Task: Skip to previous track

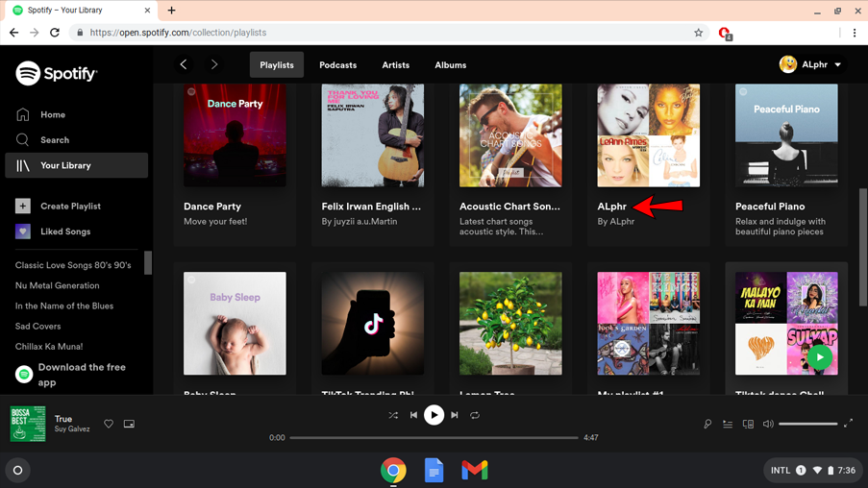Action: click(413, 415)
